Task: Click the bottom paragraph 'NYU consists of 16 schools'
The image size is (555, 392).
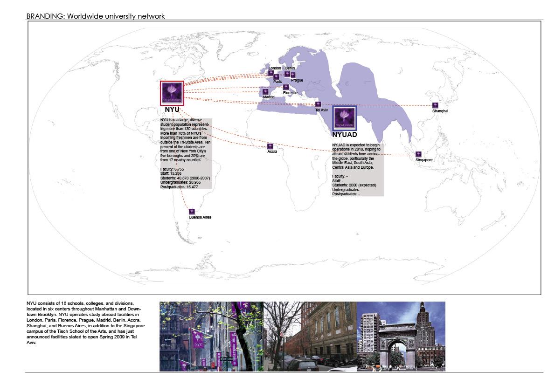Action: (86, 323)
